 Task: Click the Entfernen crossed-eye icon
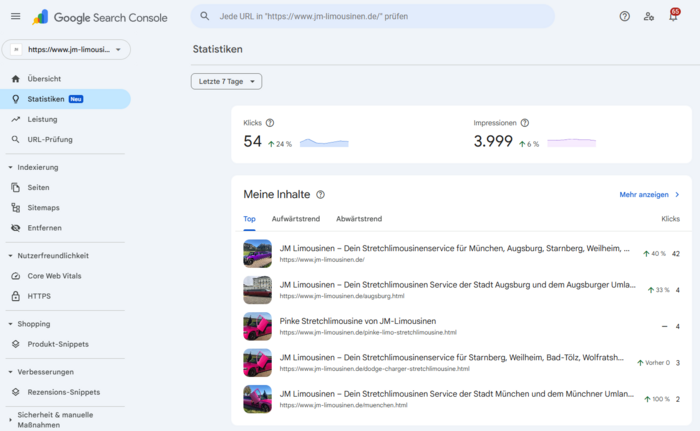click(16, 228)
